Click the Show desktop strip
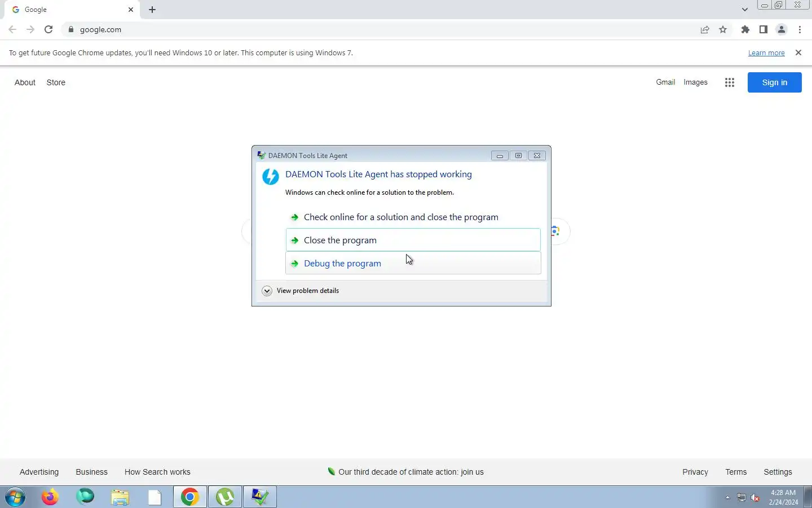 [x=807, y=497]
